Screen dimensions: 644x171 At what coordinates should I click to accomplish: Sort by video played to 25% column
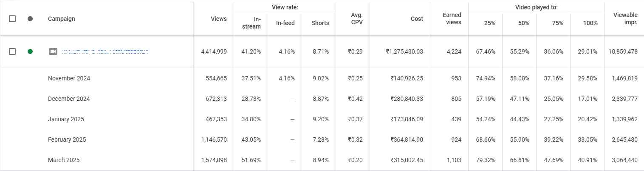(x=489, y=23)
